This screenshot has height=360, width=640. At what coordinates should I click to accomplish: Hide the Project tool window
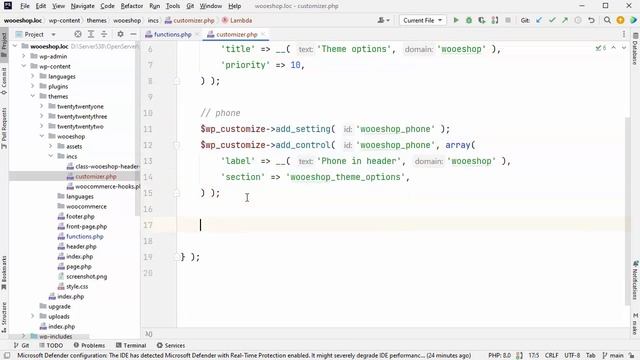pos(133,34)
